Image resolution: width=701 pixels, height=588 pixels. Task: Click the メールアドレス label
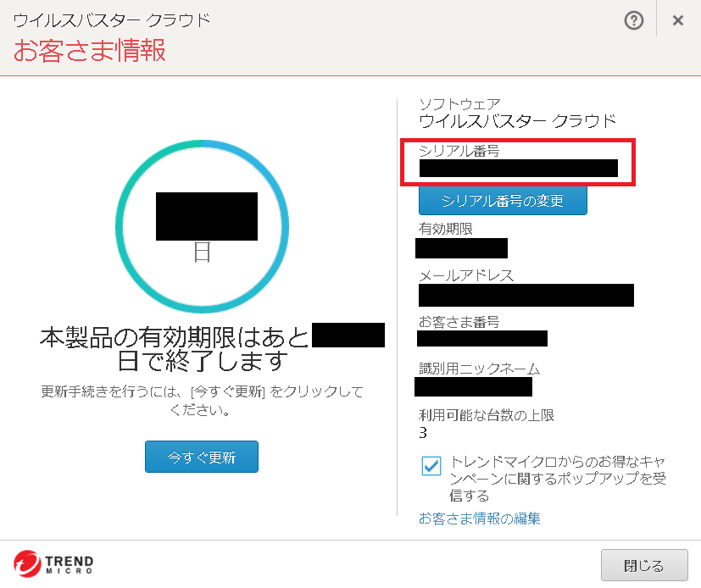pos(466,275)
